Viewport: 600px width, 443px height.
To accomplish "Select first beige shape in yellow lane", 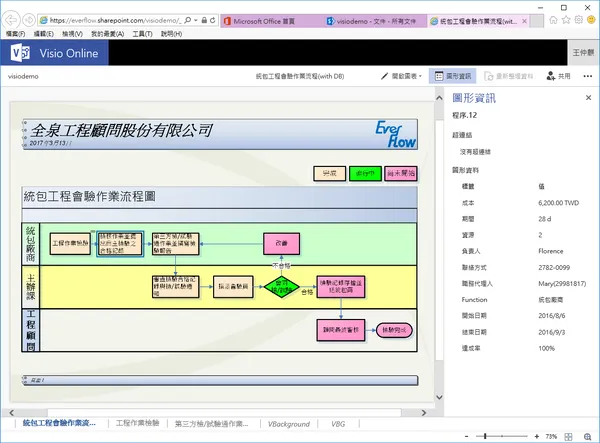I will 176,287.
